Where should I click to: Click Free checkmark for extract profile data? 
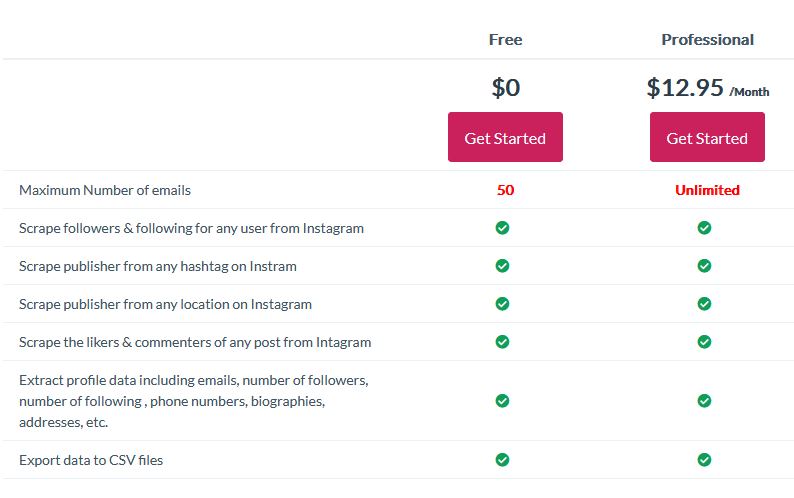pos(502,401)
